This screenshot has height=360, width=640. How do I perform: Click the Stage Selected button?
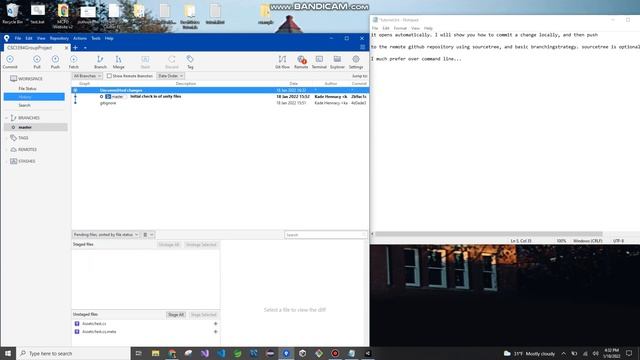203,315
